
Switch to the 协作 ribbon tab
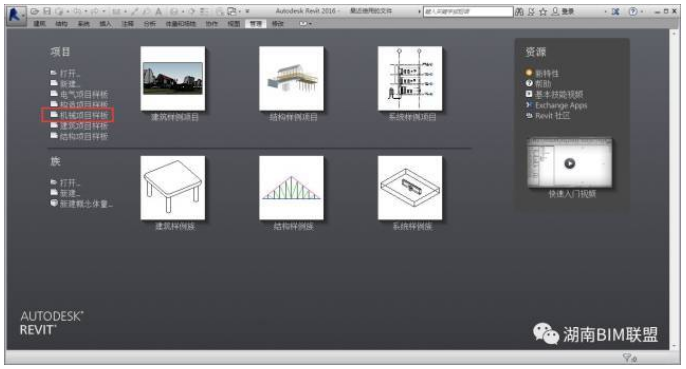tap(211, 24)
